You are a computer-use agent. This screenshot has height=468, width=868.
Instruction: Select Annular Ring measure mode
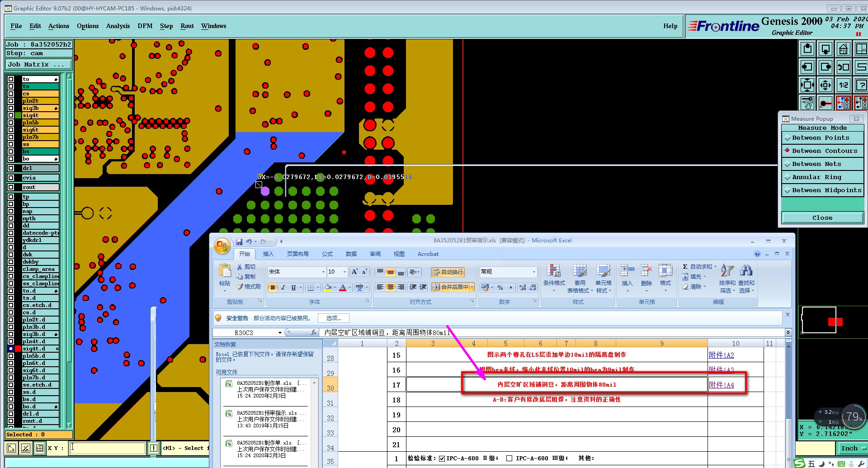tap(822, 177)
